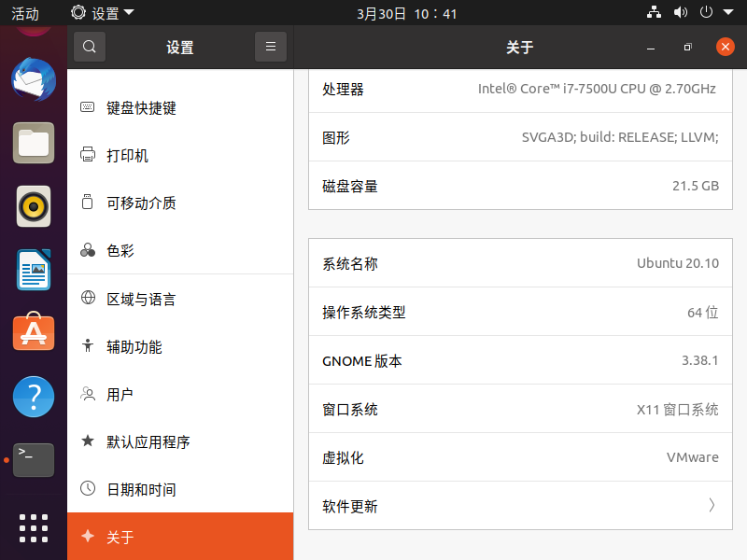Go to 辅助功能 settings

[180, 346]
